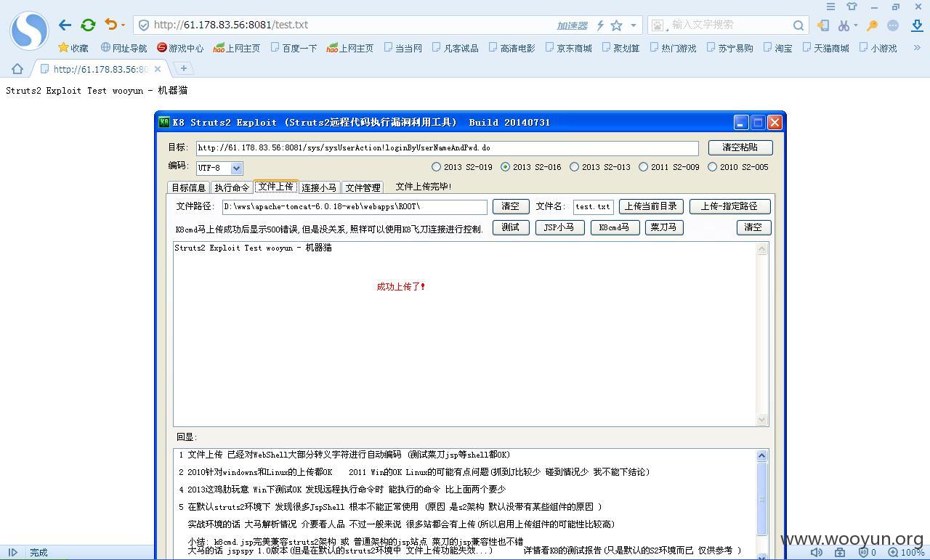Select the 2013 S2-016 radio button
This screenshot has height=560, width=930.
coord(505,167)
